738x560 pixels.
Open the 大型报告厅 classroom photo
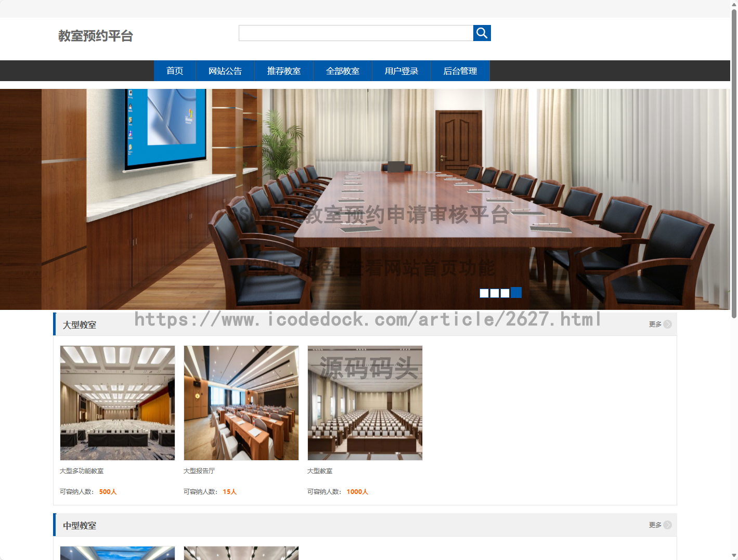tap(241, 403)
